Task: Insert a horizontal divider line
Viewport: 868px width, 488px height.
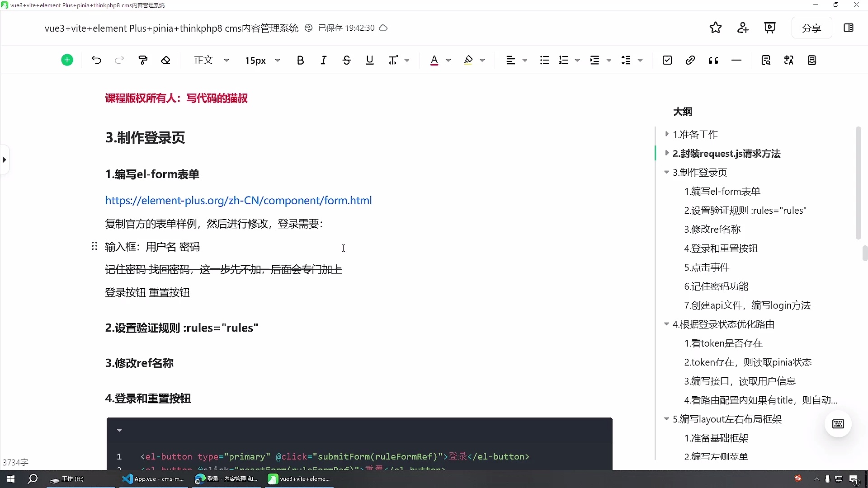Action: coord(736,60)
